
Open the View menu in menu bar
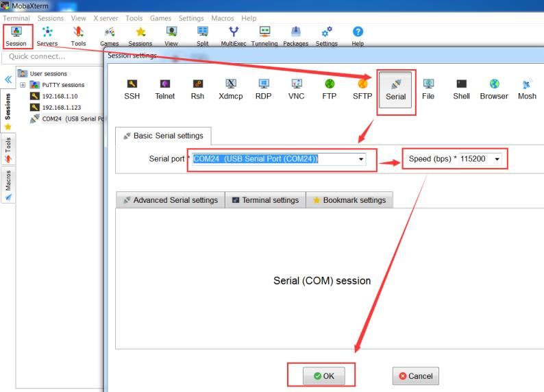coord(78,18)
